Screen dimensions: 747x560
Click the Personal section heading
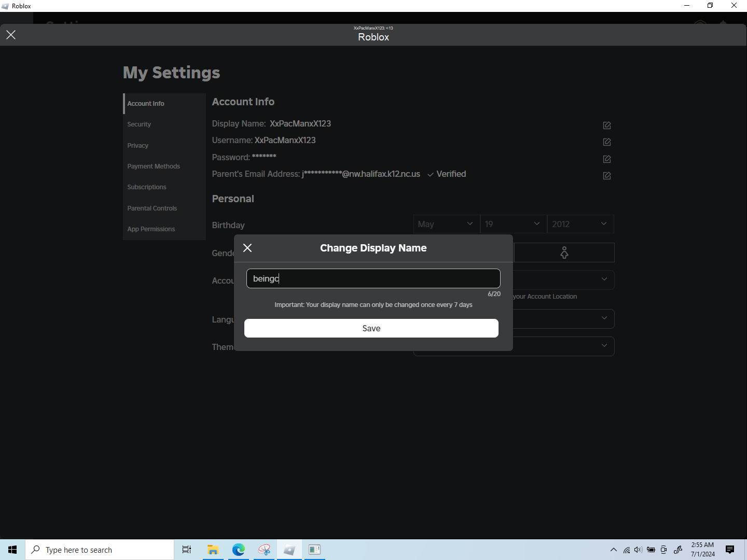point(233,199)
